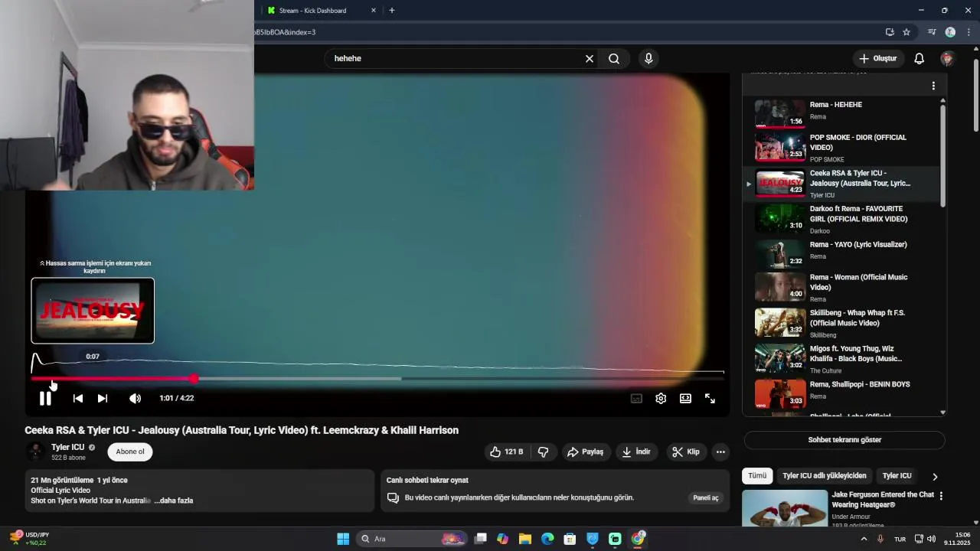Open YouTube notifications bell
This screenshot has width=980, height=551.
point(920,58)
